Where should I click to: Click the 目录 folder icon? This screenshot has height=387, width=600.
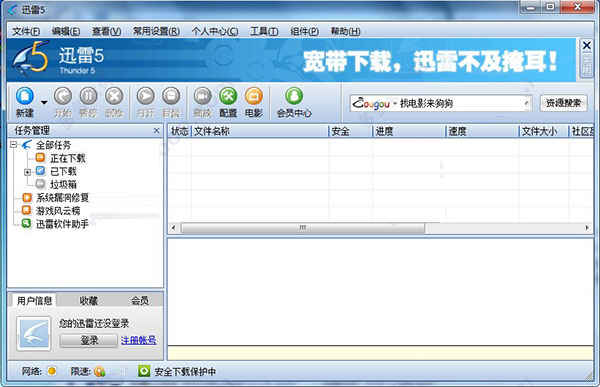(171, 96)
